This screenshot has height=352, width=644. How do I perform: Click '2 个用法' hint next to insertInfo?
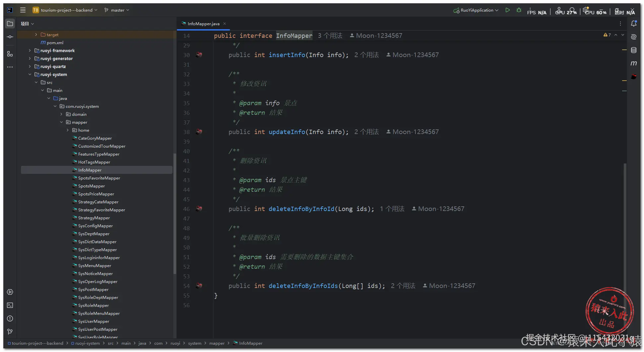366,55
